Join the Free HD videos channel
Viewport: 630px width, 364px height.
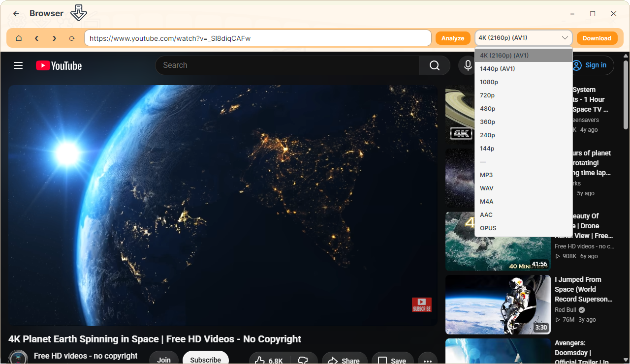pyautogui.click(x=164, y=360)
